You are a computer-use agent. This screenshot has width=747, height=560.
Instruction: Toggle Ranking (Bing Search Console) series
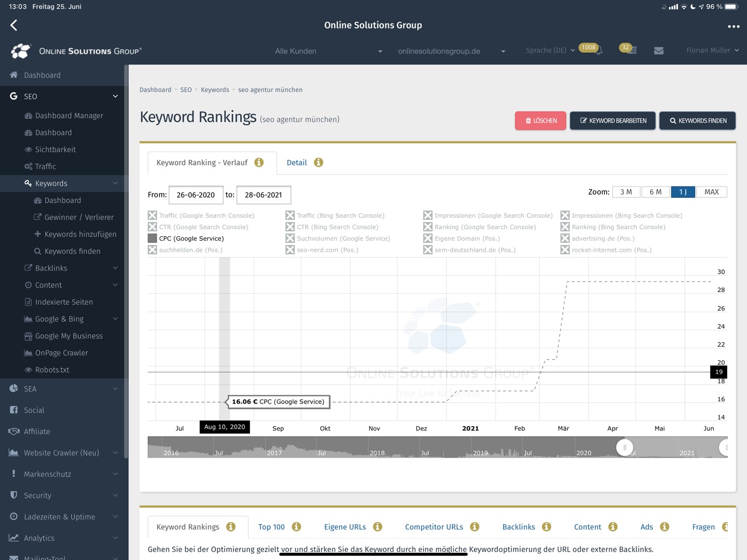(x=613, y=227)
